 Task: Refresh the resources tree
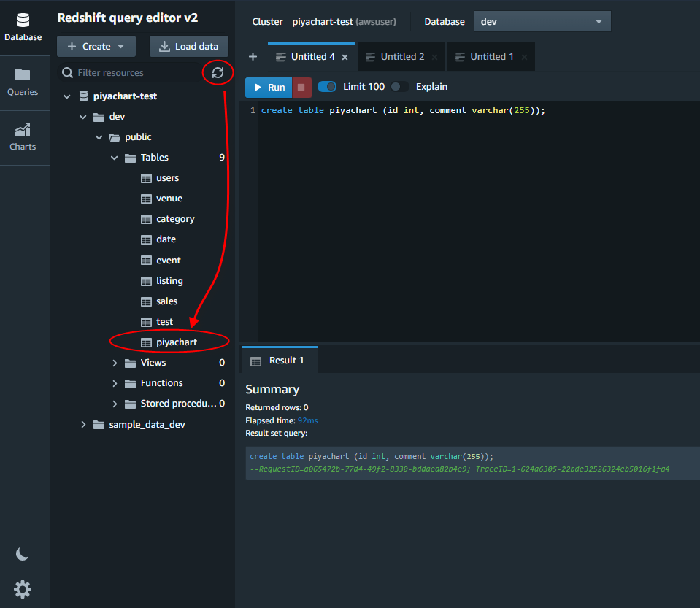(x=218, y=72)
